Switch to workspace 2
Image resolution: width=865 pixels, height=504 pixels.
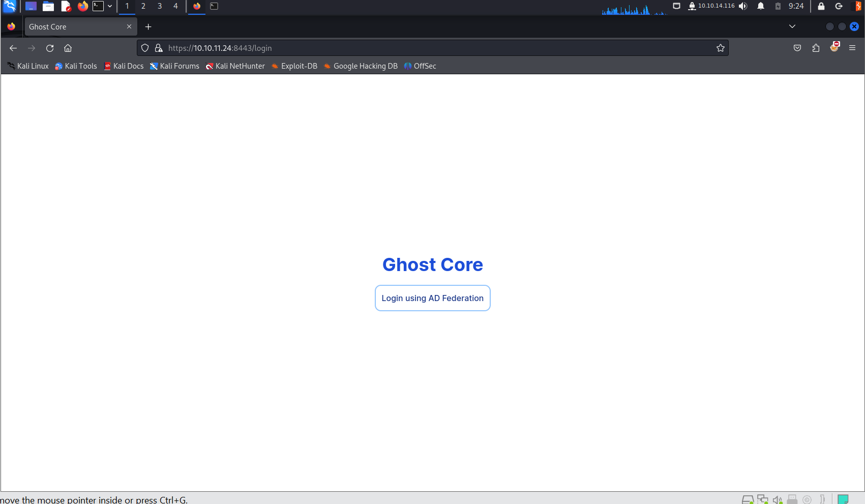[x=143, y=6]
